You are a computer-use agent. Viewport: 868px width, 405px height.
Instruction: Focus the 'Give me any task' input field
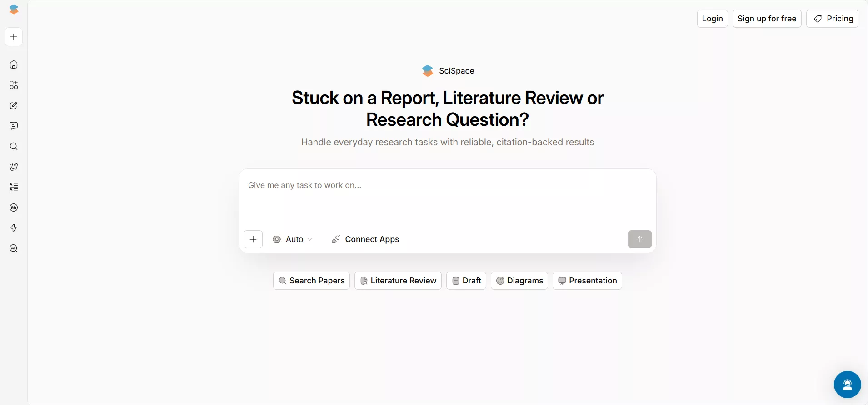[x=448, y=198]
